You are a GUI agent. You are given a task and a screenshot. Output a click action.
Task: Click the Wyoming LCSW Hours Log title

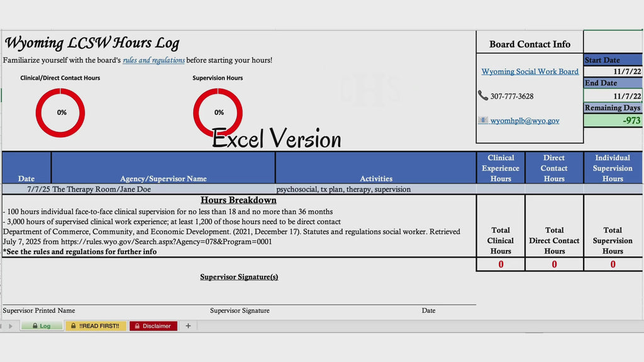92,43
